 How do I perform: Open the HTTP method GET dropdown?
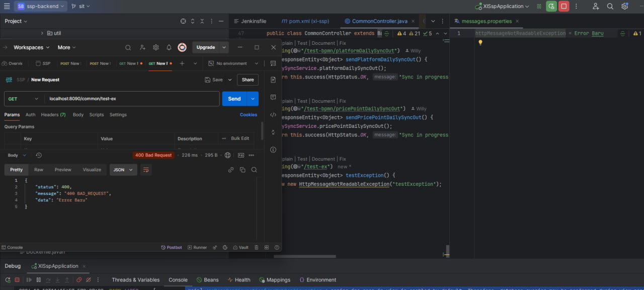coord(23,99)
